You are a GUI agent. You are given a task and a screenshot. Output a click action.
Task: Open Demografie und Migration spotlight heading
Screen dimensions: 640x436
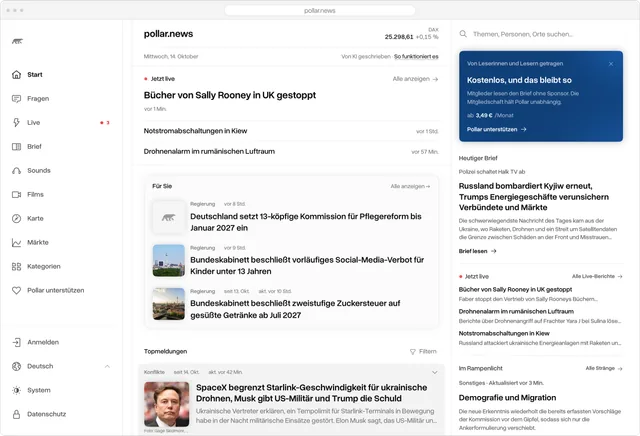(507, 398)
